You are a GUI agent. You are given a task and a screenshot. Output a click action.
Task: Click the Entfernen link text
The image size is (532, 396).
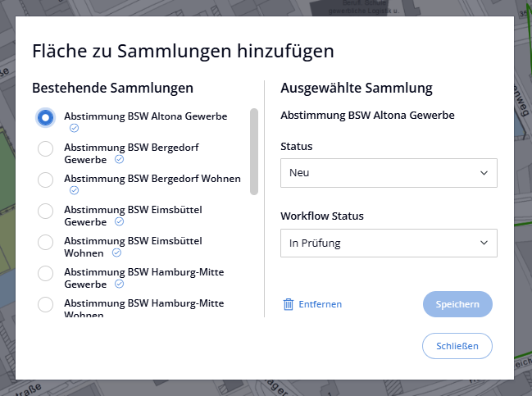pyautogui.click(x=321, y=304)
